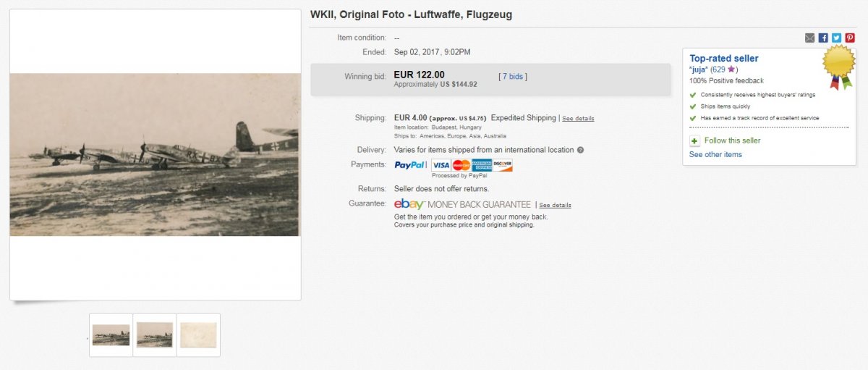
Task: Open guarantee See details link
Action: pos(555,206)
